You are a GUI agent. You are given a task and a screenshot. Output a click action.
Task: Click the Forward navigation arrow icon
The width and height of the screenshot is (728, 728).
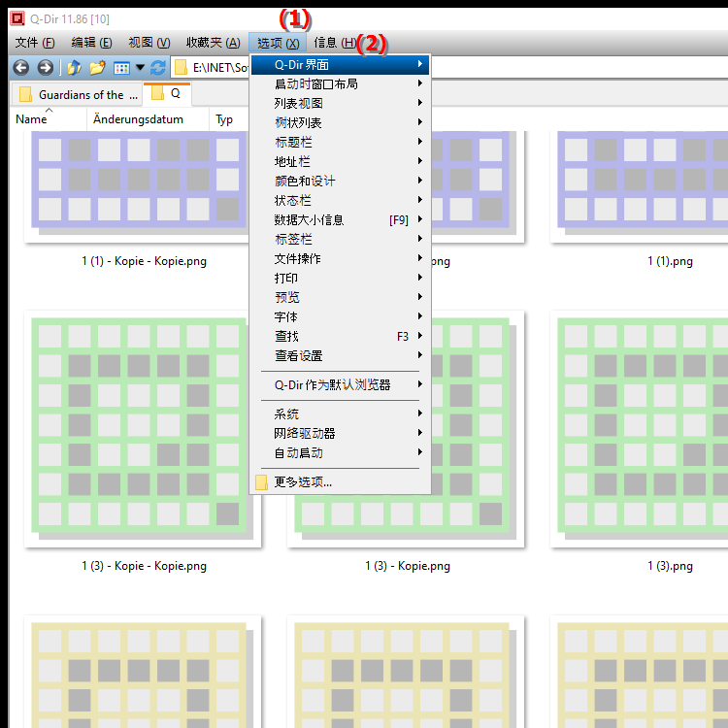pos(45,68)
